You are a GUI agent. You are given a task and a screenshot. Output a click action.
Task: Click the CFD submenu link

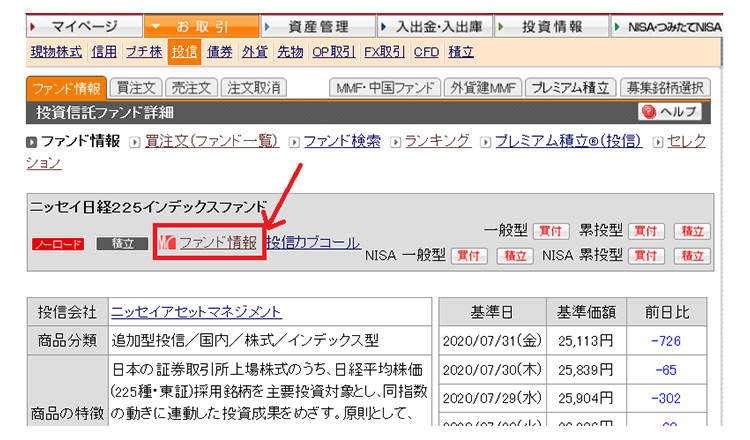click(426, 52)
